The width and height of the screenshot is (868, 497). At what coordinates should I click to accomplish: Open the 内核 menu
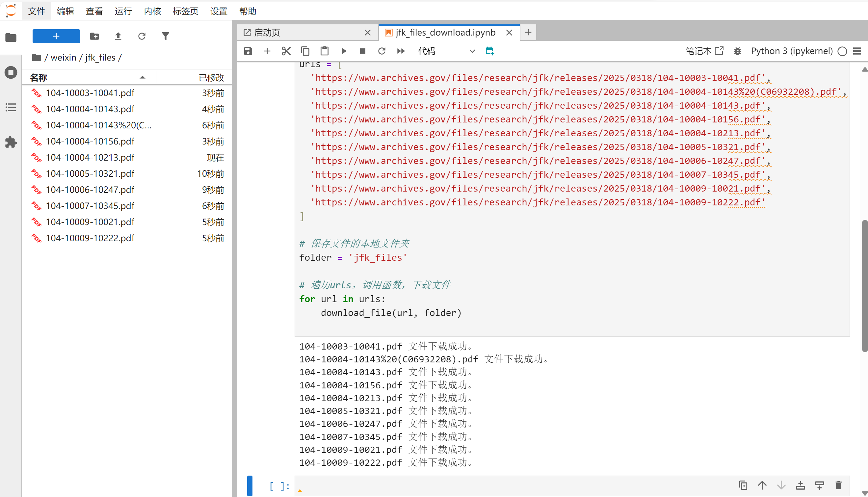coord(152,11)
